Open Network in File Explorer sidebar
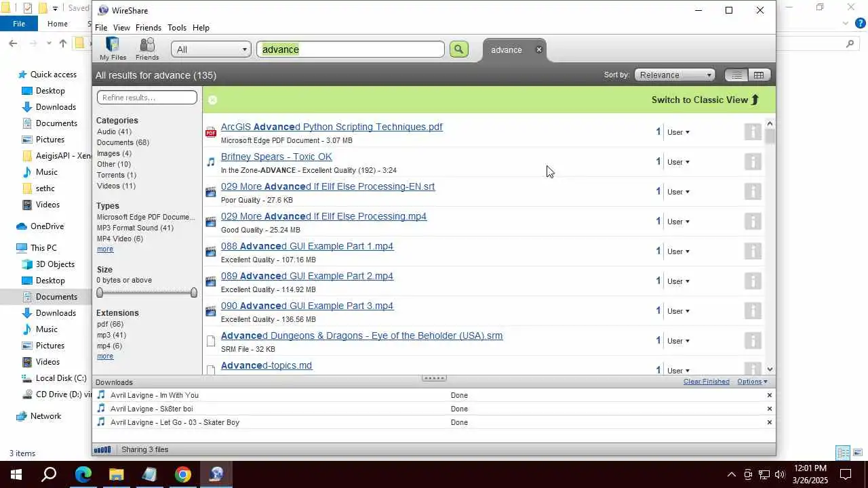The width and height of the screenshot is (868, 488). tap(45, 416)
